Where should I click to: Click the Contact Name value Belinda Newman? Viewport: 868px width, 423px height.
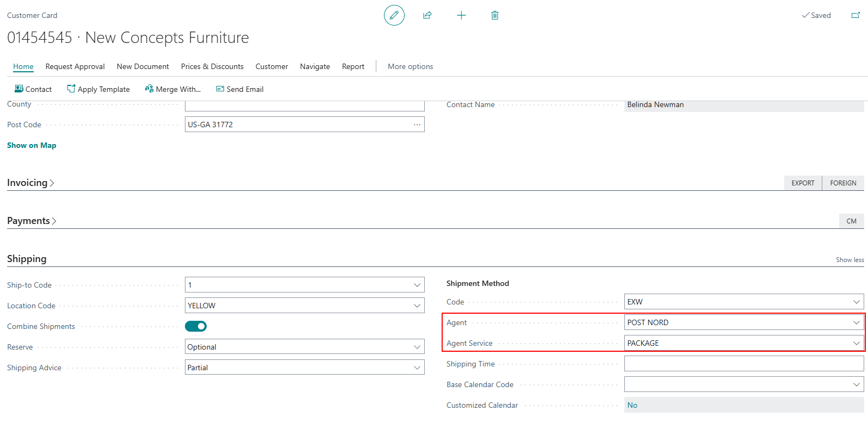pyautogui.click(x=655, y=105)
